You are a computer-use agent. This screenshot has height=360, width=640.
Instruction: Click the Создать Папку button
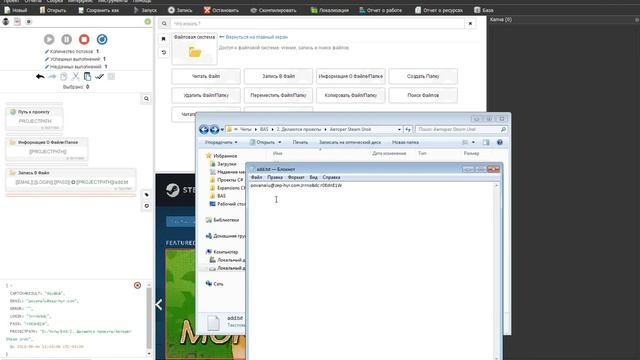click(423, 76)
